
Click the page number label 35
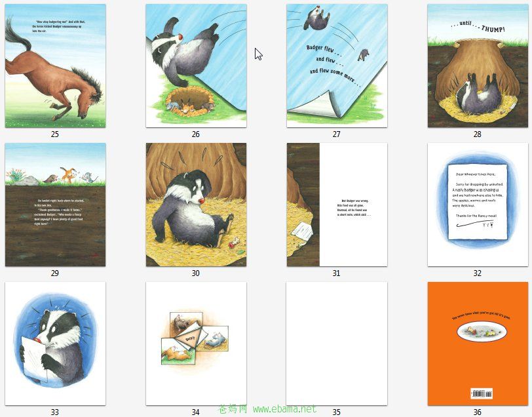(x=336, y=412)
